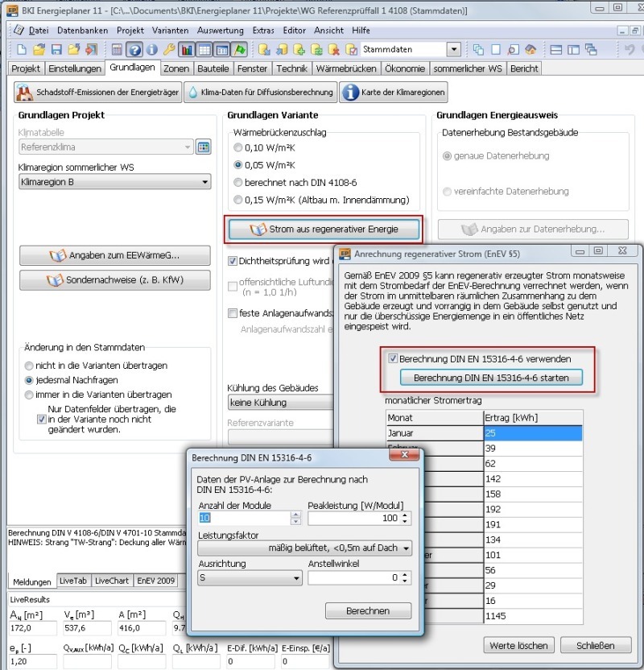Image resolution: width=644 pixels, height=670 pixels.
Task: Toggle the question mark help icon
Action: (134, 50)
